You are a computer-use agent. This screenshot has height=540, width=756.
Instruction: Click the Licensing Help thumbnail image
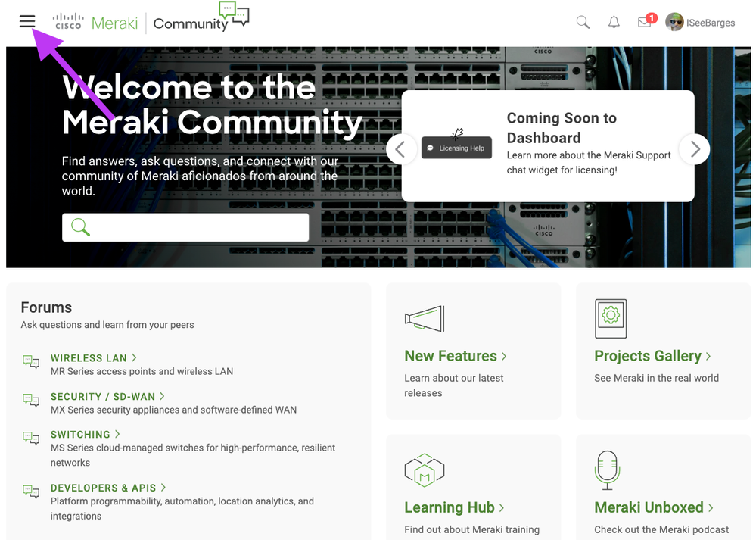456,147
